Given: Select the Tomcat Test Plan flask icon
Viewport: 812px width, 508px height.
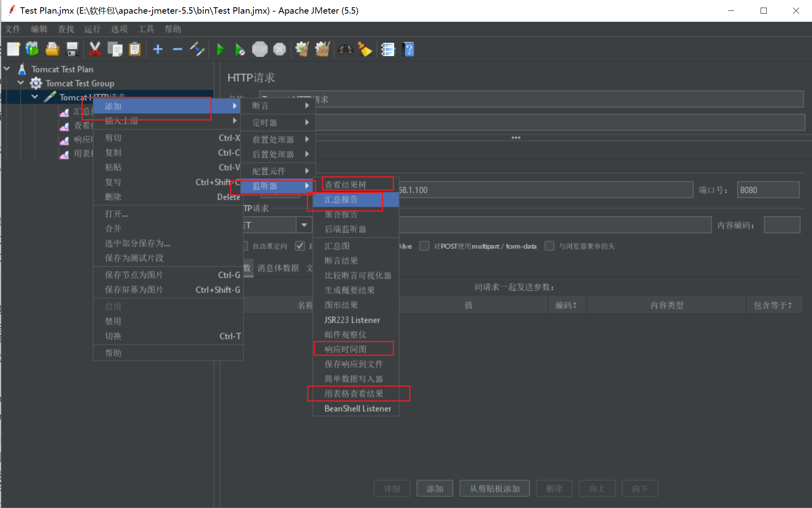Looking at the screenshot, I should (x=22, y=69).
